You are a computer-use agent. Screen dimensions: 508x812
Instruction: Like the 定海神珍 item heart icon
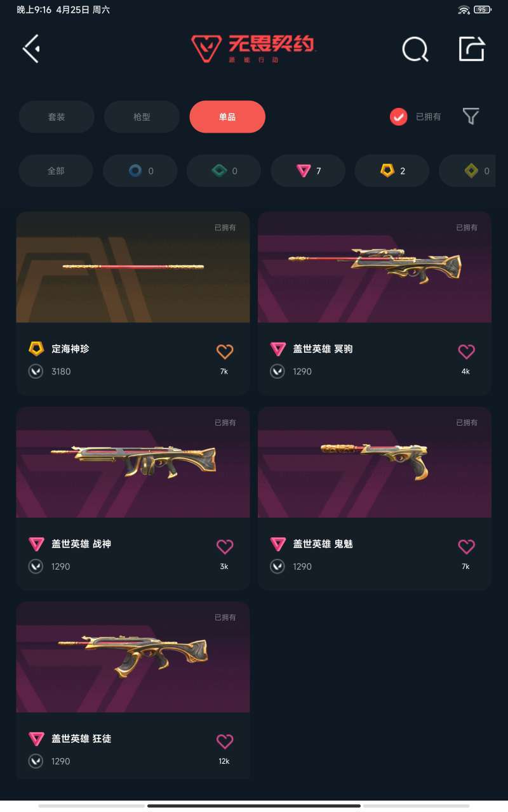tap(225, 351)
